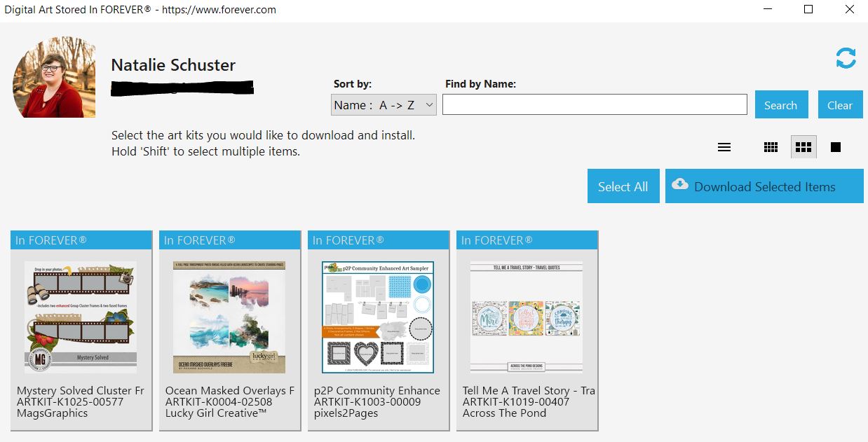This screenshot has width=868, height=442.
Task: Click the Tell Me A Travel Story title
Action: click(x=529, y=391)
